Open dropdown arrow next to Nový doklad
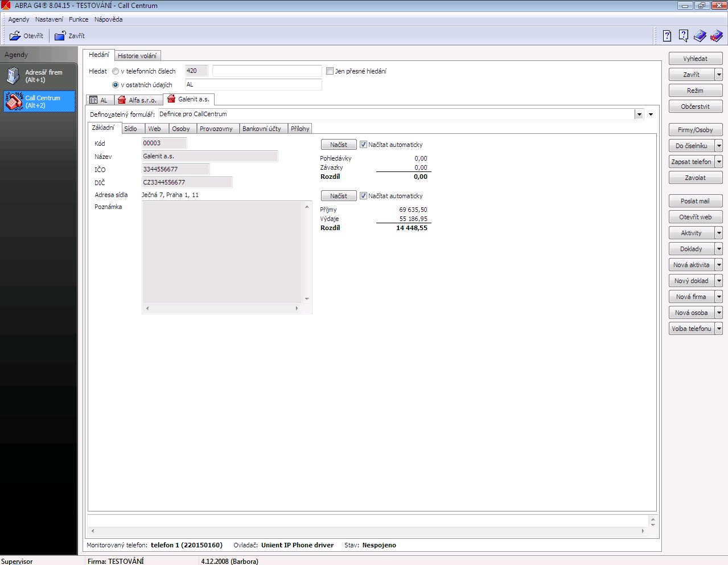The width and height of the screenshot is (728, 565). pos(719,281)
